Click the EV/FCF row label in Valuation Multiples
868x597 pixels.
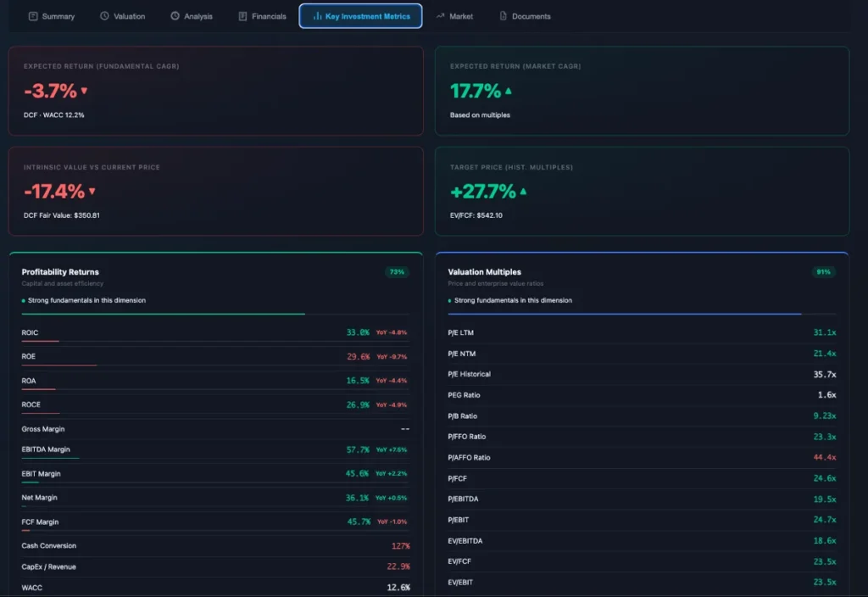[x=459, y=561]
